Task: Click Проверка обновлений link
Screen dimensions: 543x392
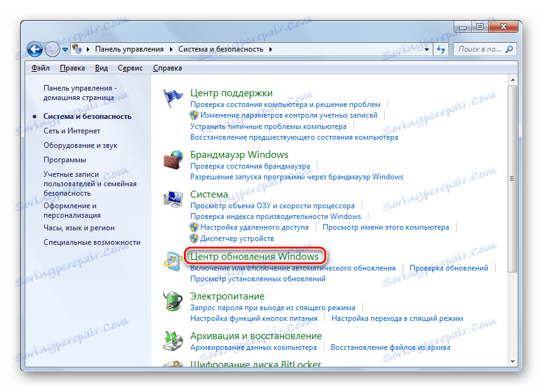Action: (x=449, y=268)
